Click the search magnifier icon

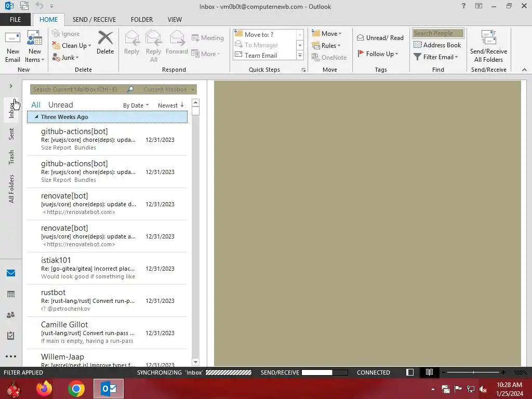[x=130, y=89]
